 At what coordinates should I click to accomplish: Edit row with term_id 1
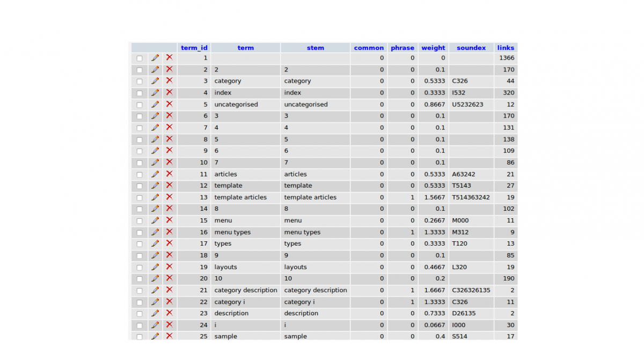pos(155,57)
